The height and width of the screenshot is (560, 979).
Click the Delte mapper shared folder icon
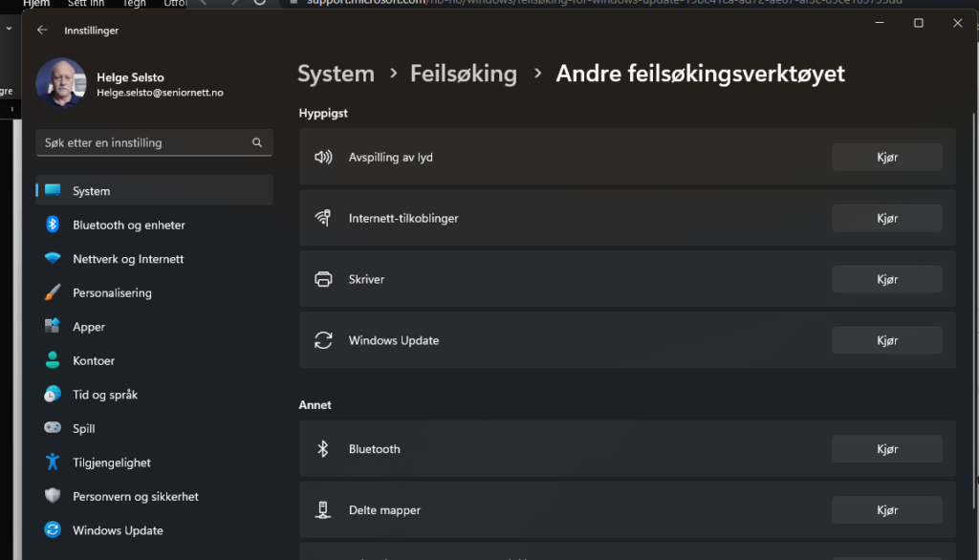(322, 509)
